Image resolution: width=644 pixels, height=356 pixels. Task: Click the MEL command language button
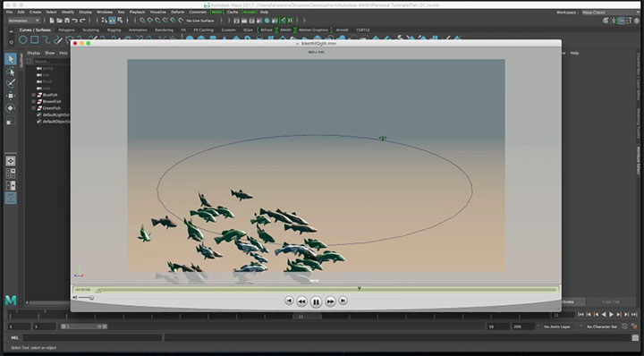point(15,338)
